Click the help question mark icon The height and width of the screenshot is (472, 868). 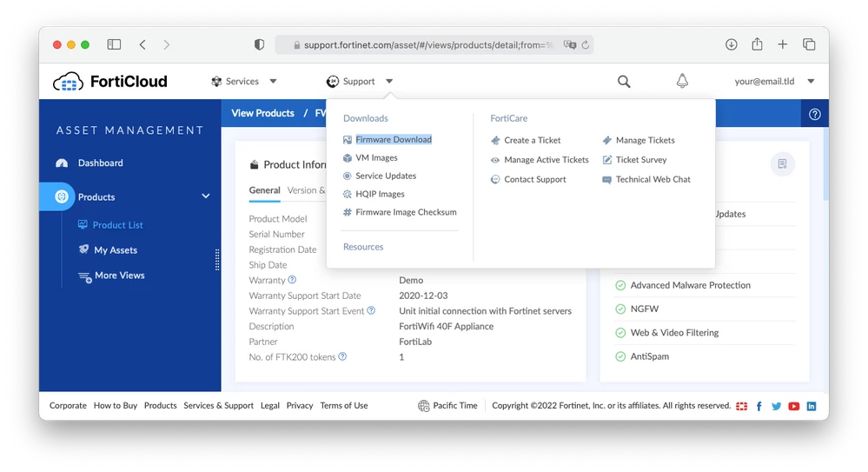click(x=814, y=114)
